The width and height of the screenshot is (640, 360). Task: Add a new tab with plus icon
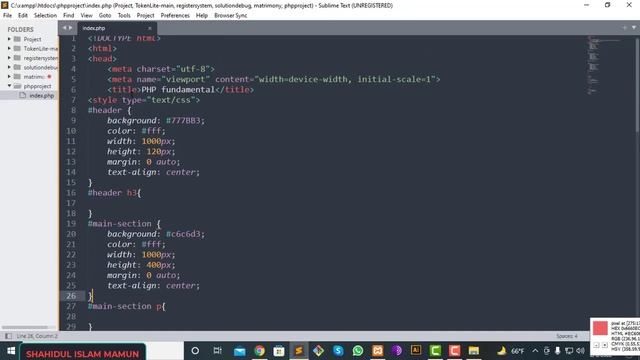click(x=624, y=28)
